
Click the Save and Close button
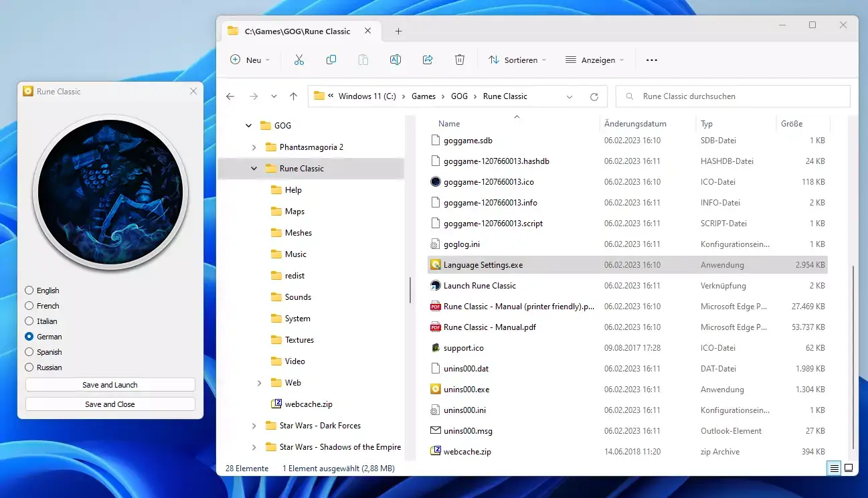[110, 404]
